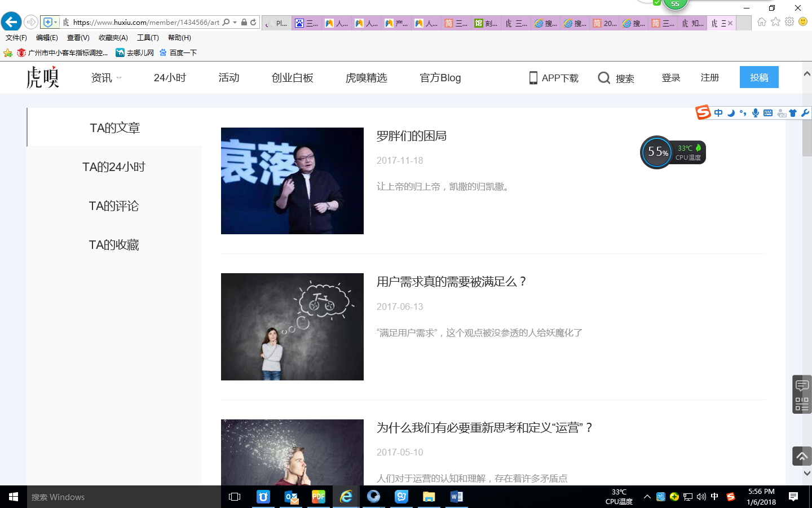Switch to the TA的24小时 tab
Image resolution: width=812 pixels, height=508 pixels.
[x=114, y=167]
